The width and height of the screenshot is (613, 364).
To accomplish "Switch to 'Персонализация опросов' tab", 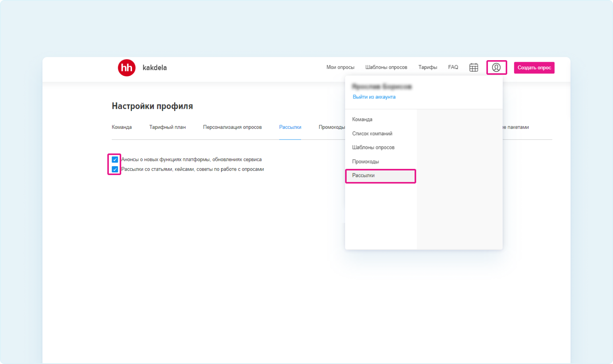I will 232,127.
